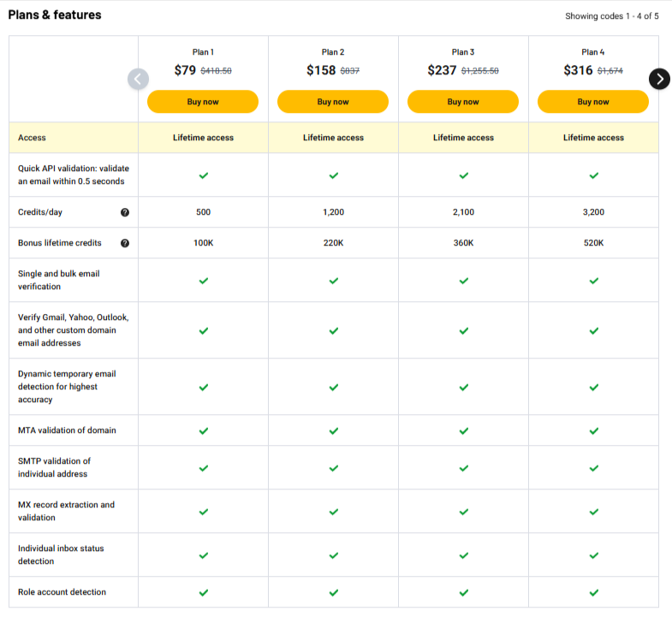Click Single and bulk email verification label
This screenshot has height=617, width=672.
coord(59,280)
